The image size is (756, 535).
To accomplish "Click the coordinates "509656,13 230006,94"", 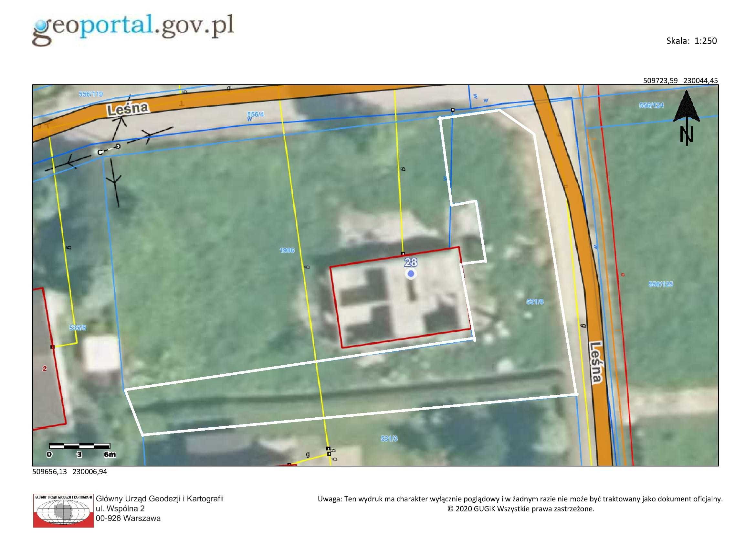I will coord(69,471).
